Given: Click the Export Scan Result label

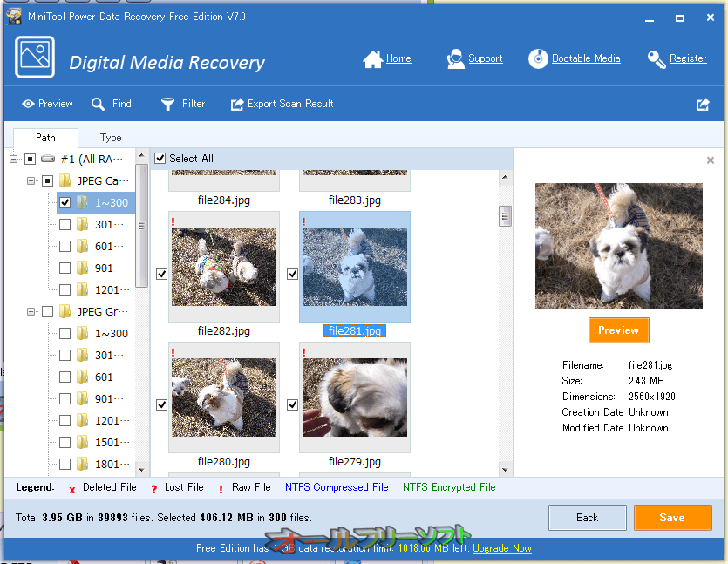Looking at the screenshot, I should 290,104.
